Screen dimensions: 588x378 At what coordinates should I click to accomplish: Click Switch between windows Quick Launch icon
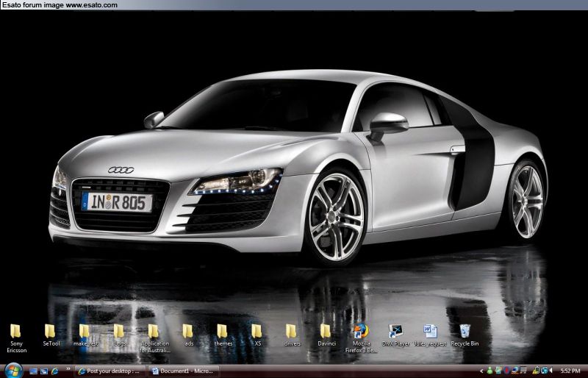point(44,371)
